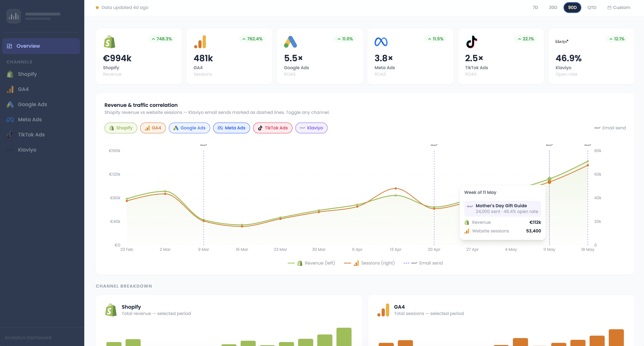
Task: Click the Shopify icon in the sidebar
Action: tap(10, 74)
